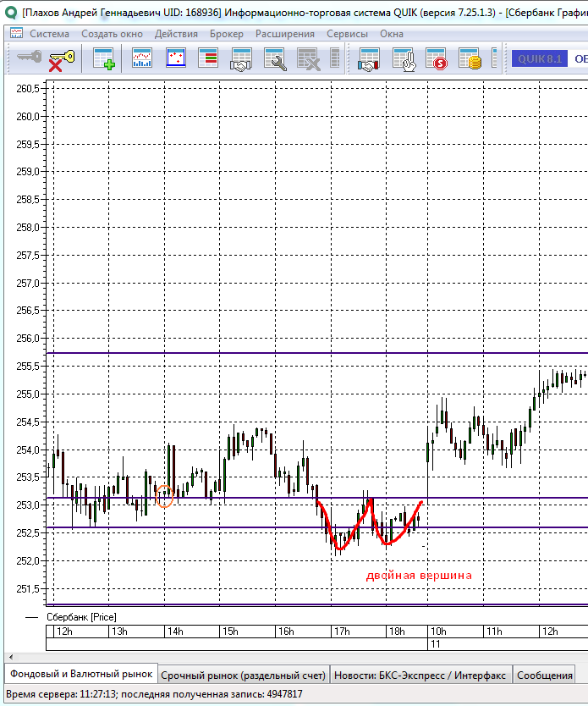Click the blue dotted scatter chart icon
The image size is (588, 706).
[175, 58]
